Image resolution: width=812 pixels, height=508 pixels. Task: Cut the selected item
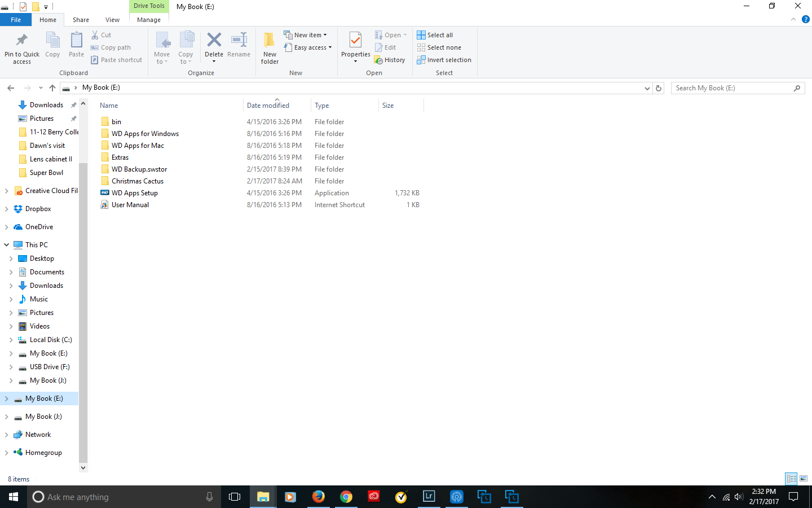click(101, 35)
